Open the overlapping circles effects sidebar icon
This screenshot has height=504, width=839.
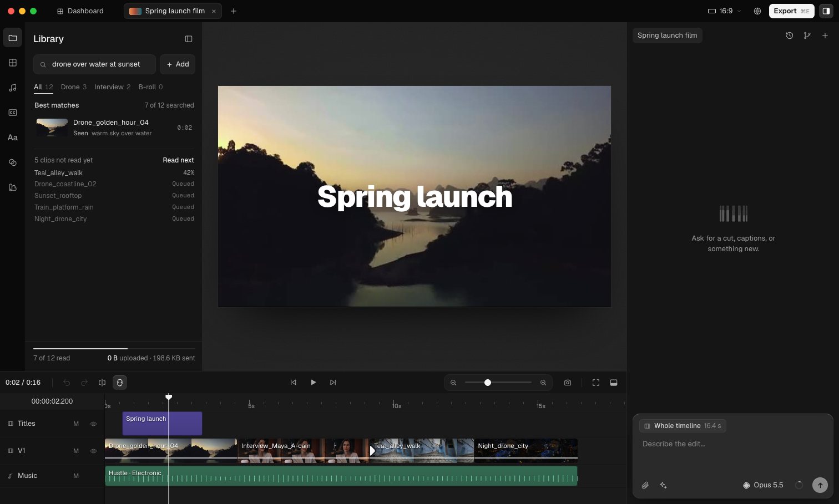click(x=13, y=162)
